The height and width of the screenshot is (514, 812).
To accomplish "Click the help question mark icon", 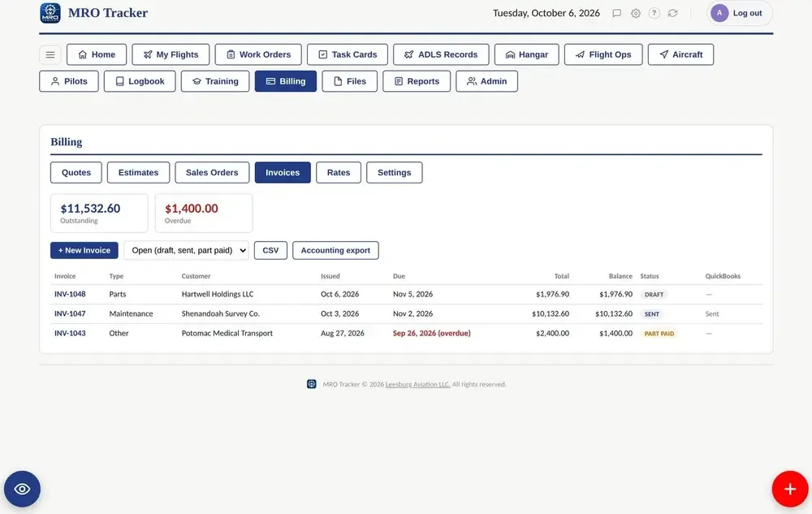I will click(x=654, y=13).
